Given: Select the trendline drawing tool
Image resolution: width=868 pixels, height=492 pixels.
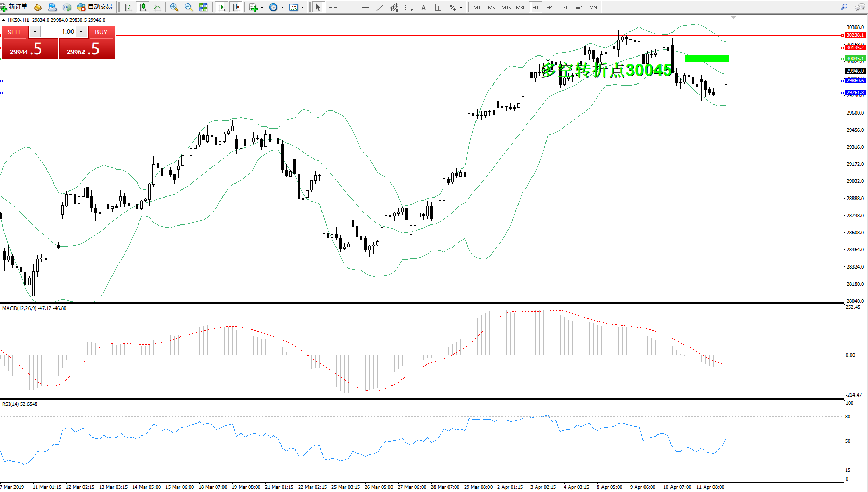Looking at the screenshot, I should click(x=380, y=7).
